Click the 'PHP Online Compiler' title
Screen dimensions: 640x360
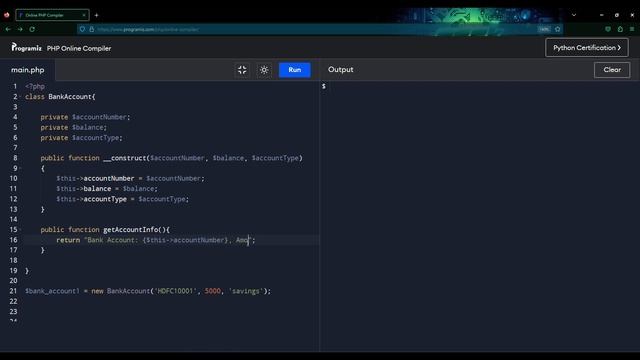point(79,48)
